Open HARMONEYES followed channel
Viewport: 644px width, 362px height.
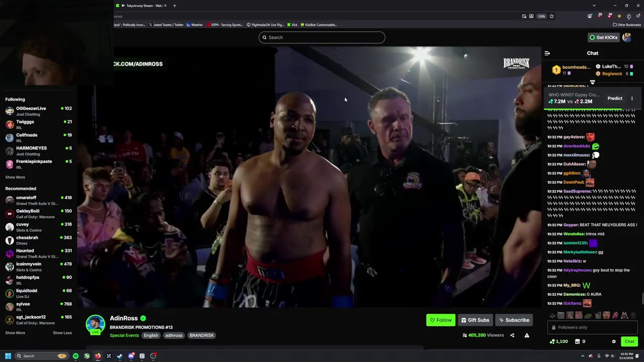click(x=38, y=151)
